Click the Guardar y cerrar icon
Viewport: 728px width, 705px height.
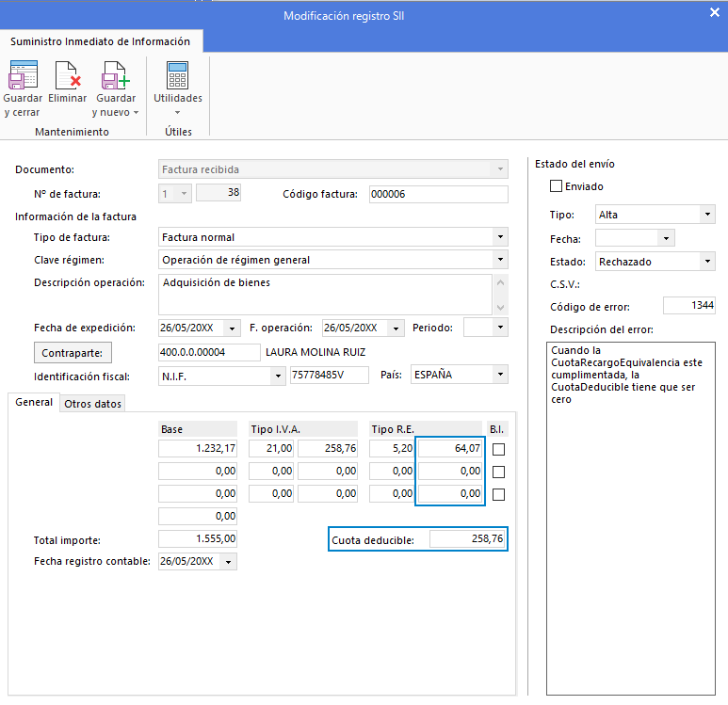click(23, 75)
